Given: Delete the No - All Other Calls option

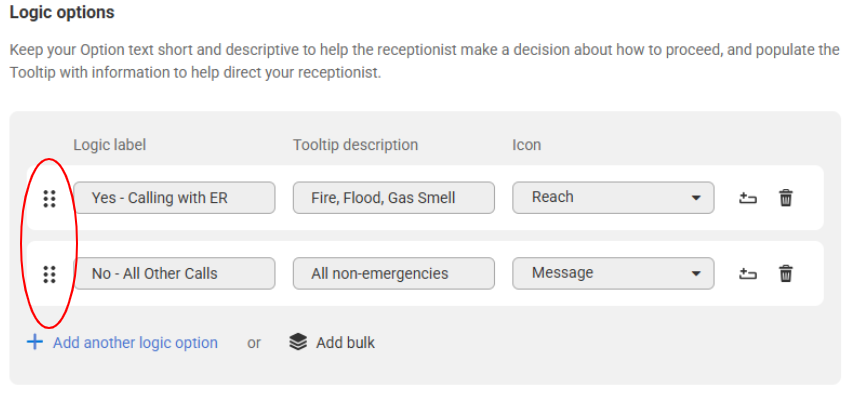Looking at the screenshot, I should pyautogui.click(x=786, y=273).
